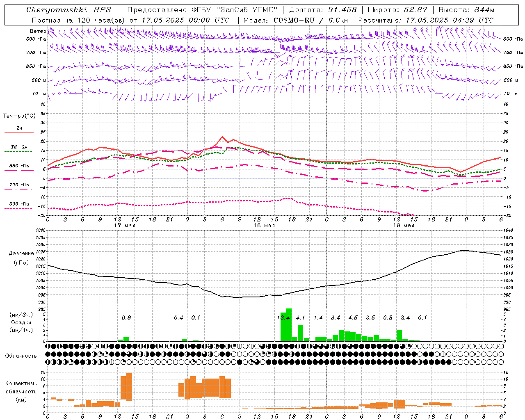Click the '0.8' precipitation total
The image size is (525, 420).
coord(388,317)
